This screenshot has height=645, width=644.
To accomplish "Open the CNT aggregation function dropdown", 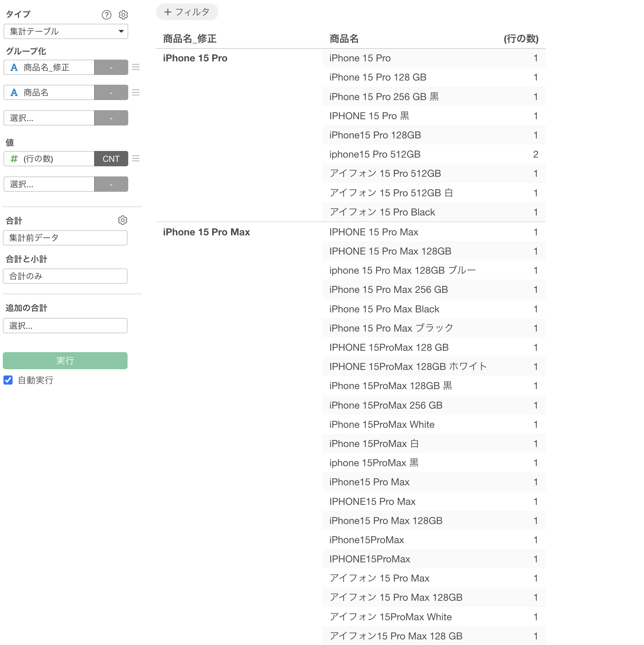I will pyautogui.click(x=111, y=159).
